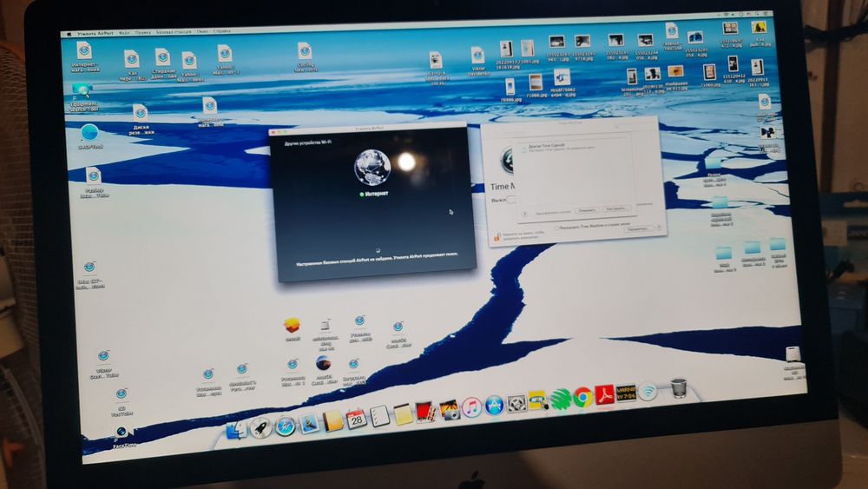Image resolution: width=868 pixels, height=489 pixels.
Task: Open Photo Booth icon in Dock
Action: click(x=425, y=412)
